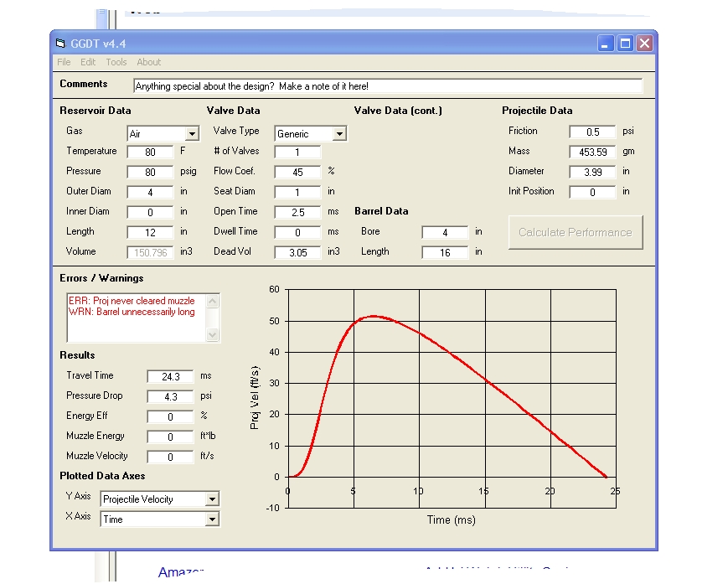Click the Comments text field
728x584 pixels.
pyautogui.click(x=387, y=86)
